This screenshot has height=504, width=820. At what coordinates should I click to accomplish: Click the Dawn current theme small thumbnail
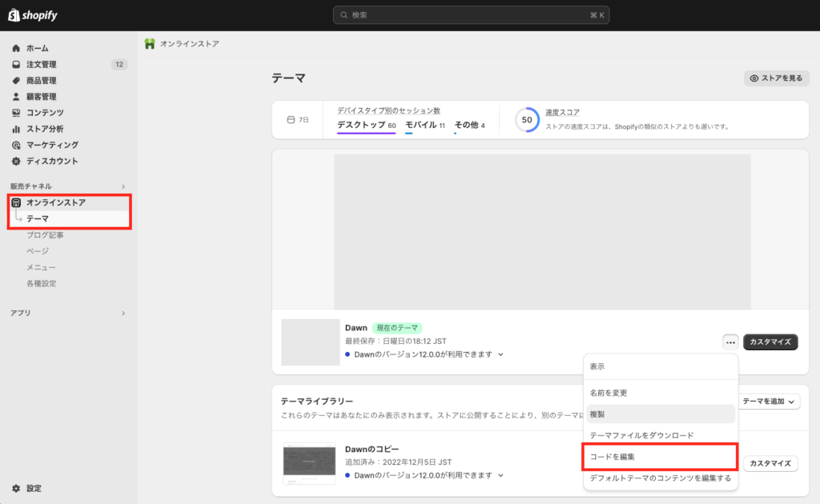310,342
